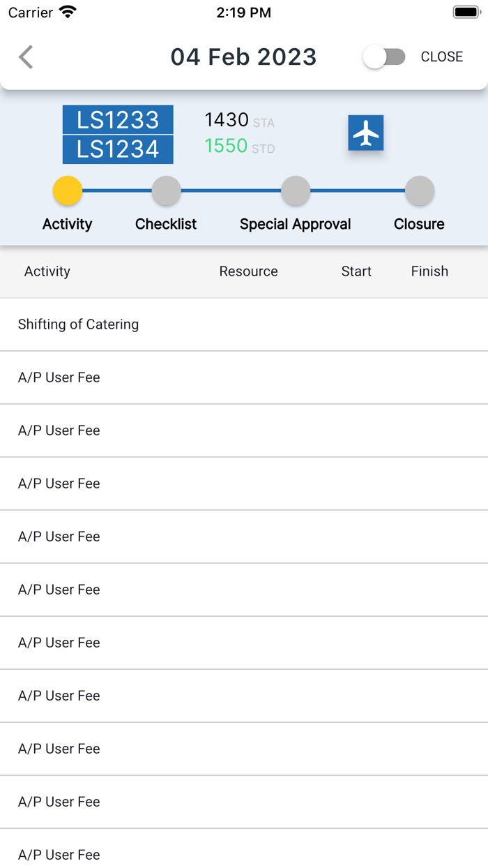Screen dimensions: 488x868
Task: Click the Resource column header
Action: click(x=248, y=271)
